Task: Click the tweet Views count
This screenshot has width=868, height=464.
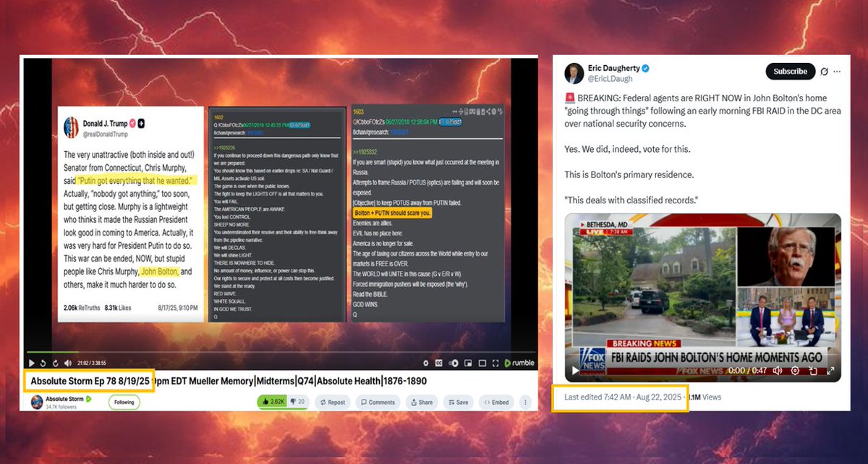Action: (704, 397)
